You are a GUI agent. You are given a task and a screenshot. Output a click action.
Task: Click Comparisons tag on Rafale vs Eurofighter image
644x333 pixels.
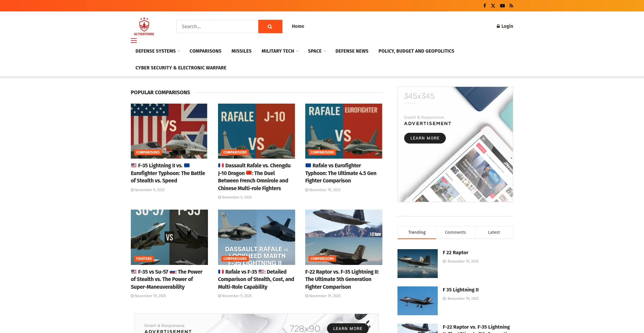pos(322,152)
